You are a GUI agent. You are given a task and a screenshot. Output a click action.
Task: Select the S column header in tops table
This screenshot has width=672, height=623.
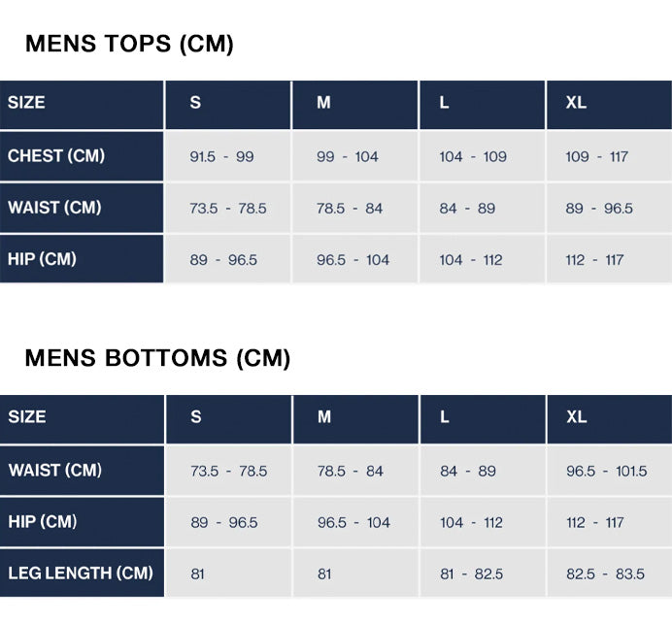[x=228, y=105]
